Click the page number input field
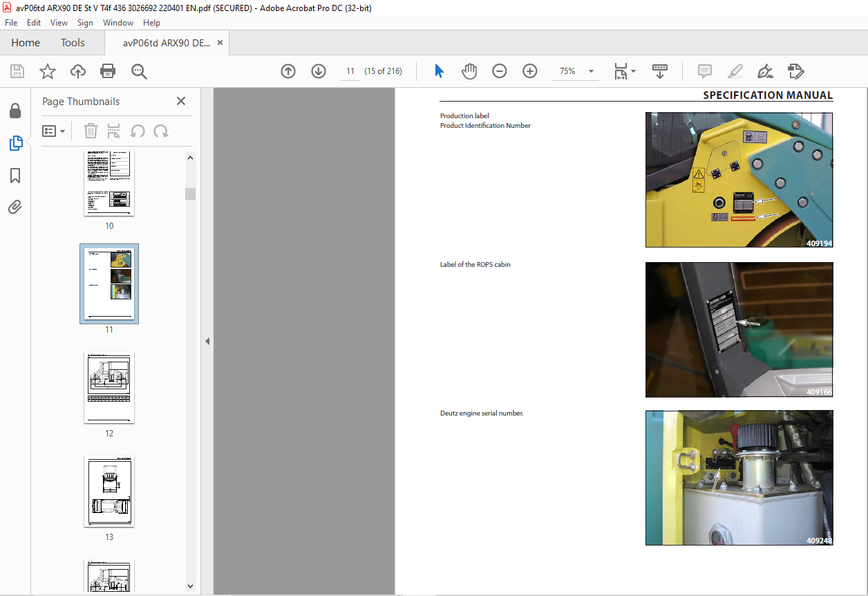 [350, 71]
